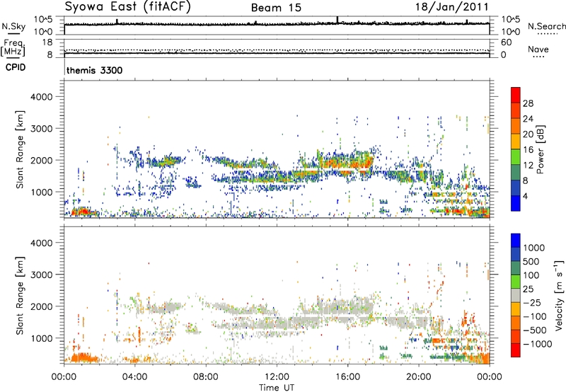Click the "60" Nave tick label

click(x=506, y=42)
